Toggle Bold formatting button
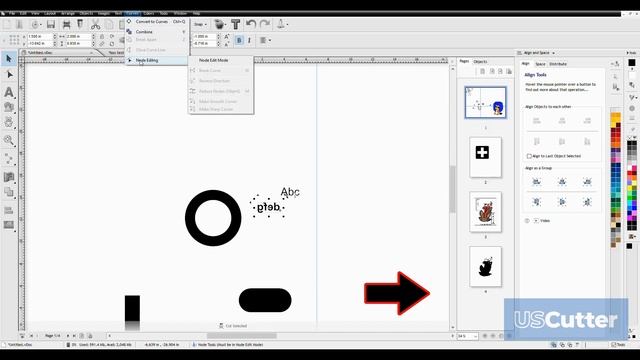Viewport: 640px width, 360px height. pos(239,40)
